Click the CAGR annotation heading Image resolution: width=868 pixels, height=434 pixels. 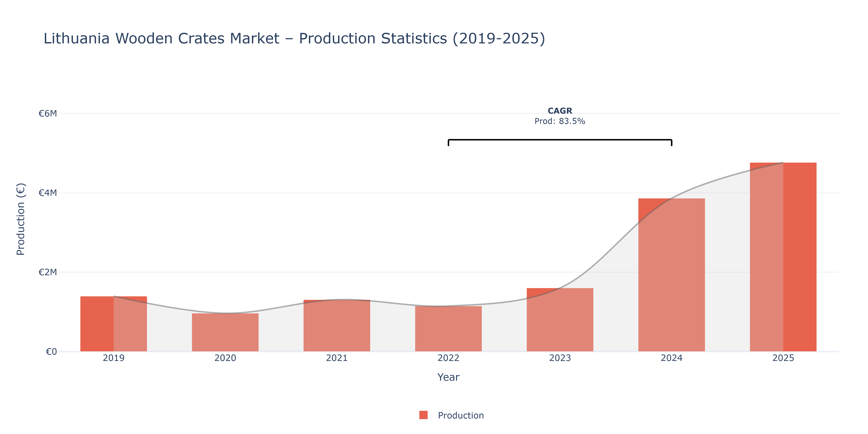pyautogui.click(x=560, y=111)
